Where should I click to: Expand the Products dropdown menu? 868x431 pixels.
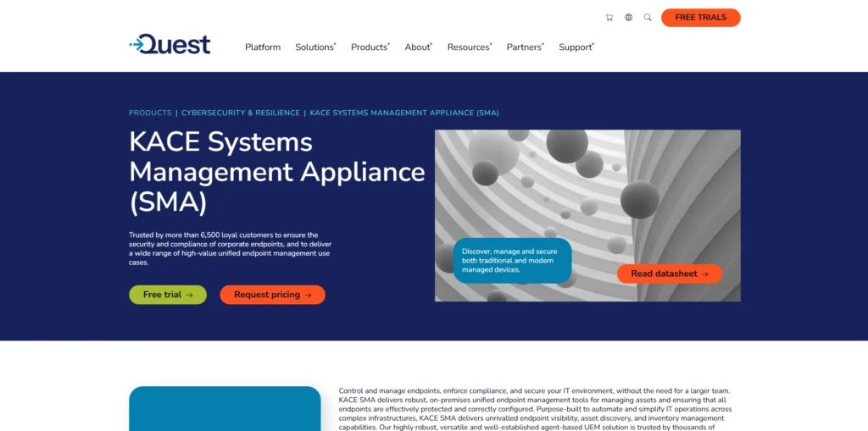[370, 47]
